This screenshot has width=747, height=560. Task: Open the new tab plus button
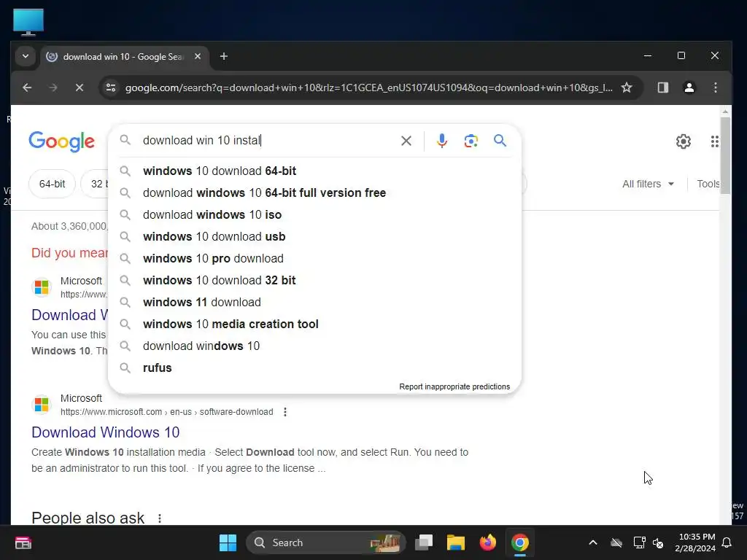coord(223,57)
